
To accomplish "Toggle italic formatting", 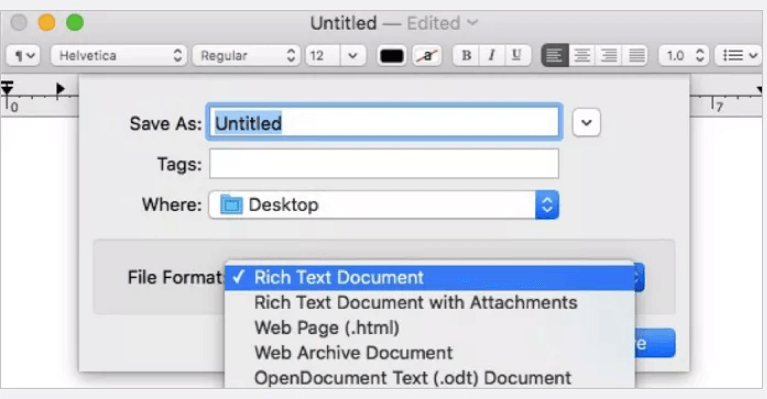I will tap(492, 55).
